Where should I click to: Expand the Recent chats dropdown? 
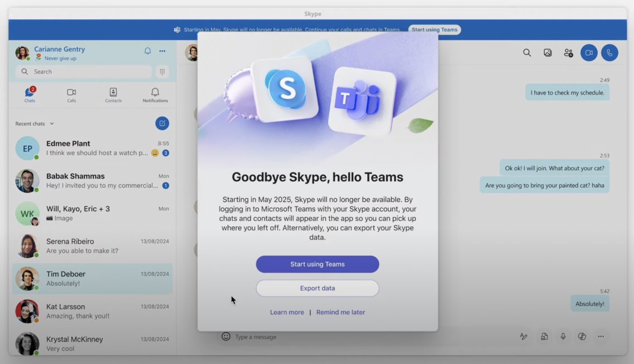[52, 124]
